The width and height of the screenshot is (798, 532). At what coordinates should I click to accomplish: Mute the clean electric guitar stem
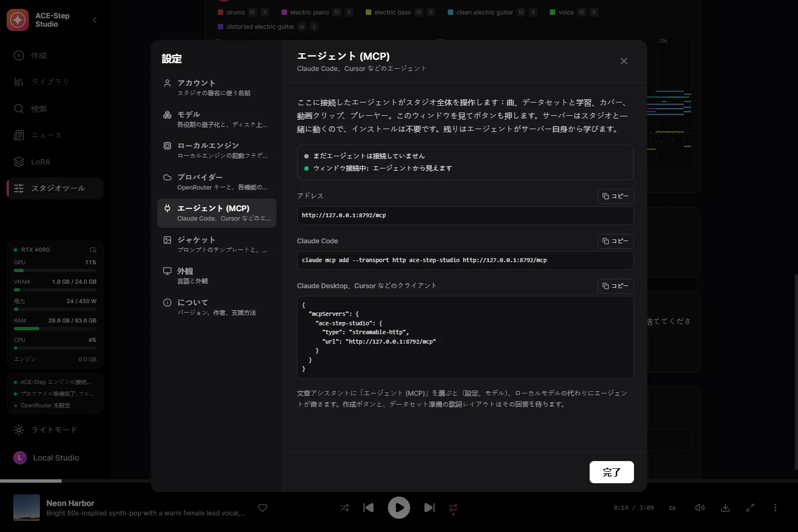pyautogui.click(x=521, y=12)
